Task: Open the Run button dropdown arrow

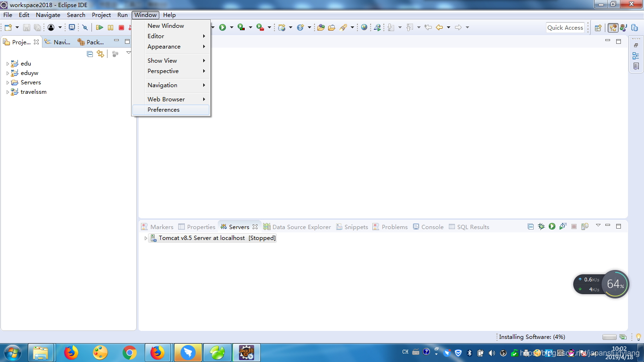Action: (231, 27)
